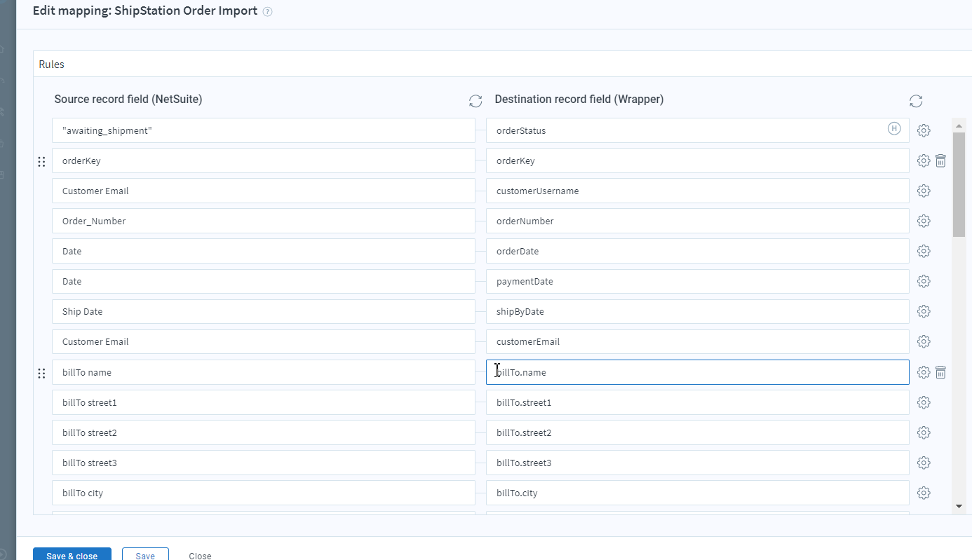Click orderDate destination field
The height and width of the screenshot is (560, 972).
[x=698, y=251]
